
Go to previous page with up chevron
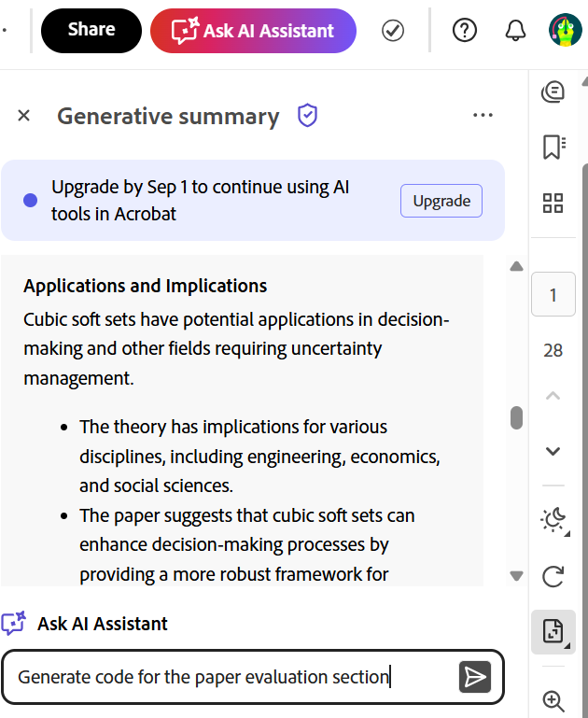553,396
